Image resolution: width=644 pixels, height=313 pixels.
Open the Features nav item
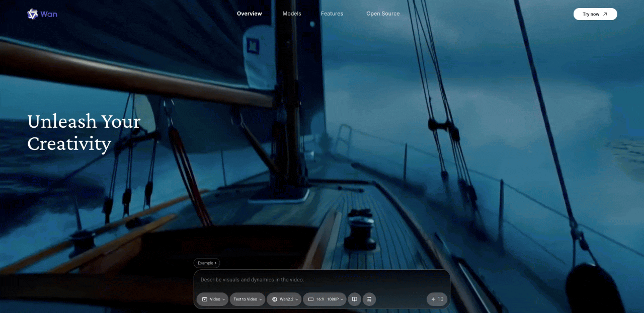(332, 14)
